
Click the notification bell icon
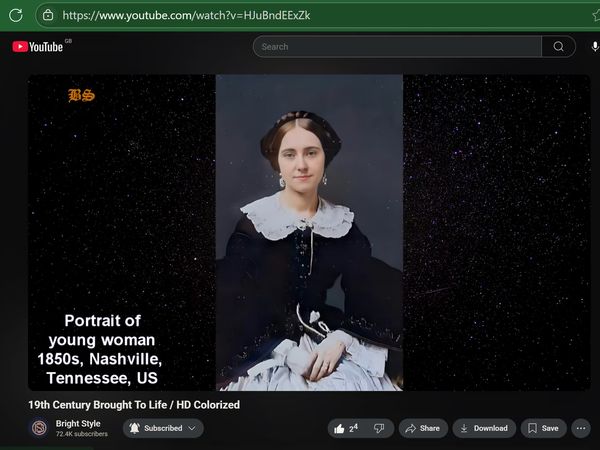[134, 428]
